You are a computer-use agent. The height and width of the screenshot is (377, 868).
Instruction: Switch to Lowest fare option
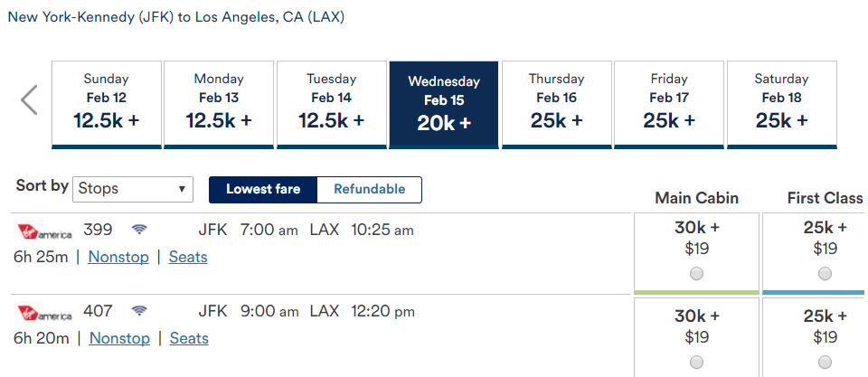click(x=263, y=189)
